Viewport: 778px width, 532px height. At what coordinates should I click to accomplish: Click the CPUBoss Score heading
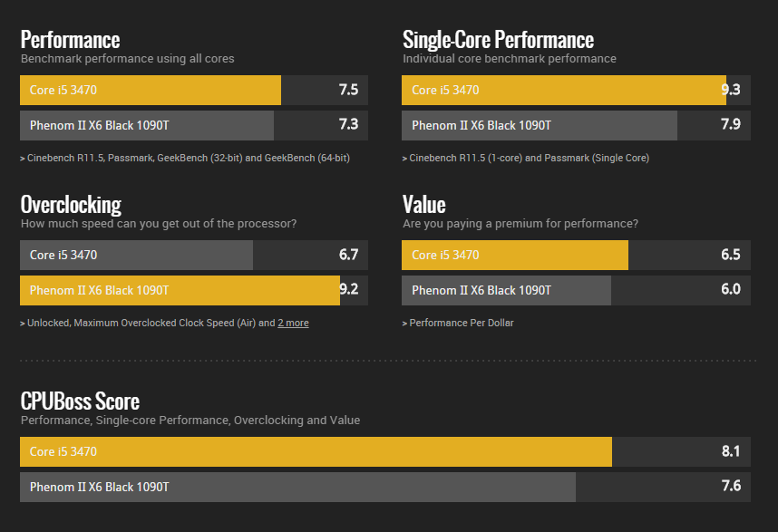pyautogui.click(x=81, y=401)
